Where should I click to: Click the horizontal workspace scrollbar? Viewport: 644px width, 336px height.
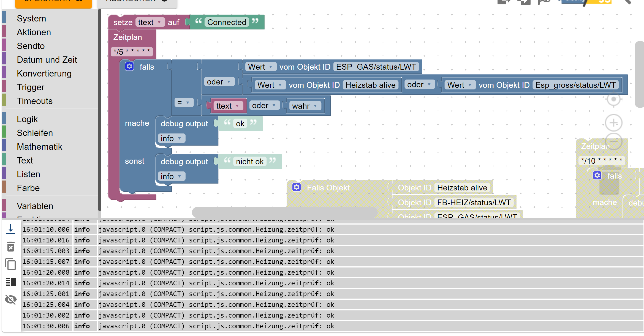click(x=284, y=212)
